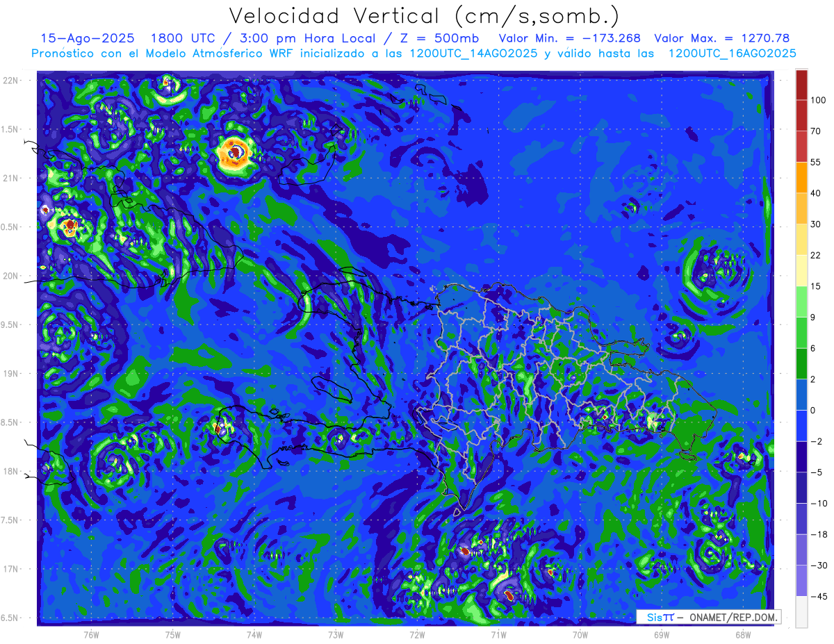Screen dimensions: 834x644
Task: Click the '9.5N' latitude label
Action: (x=11, y=325)
